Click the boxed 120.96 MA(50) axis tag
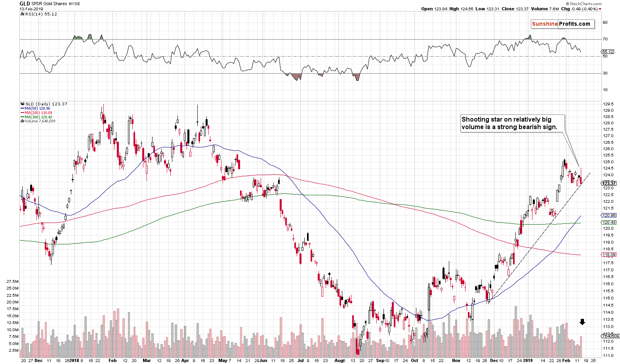620x364 pixels. tap(609, 215)
